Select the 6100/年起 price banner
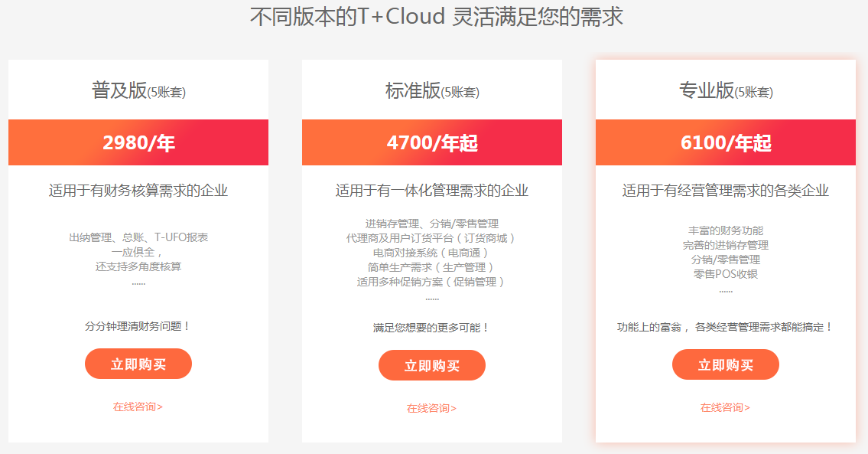 [x=726, y=142]
